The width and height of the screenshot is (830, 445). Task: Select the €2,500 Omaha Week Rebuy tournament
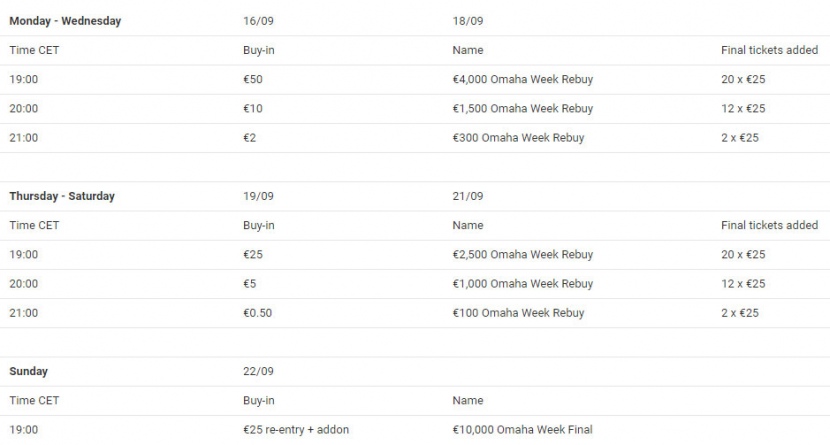(x=522, y=255)
